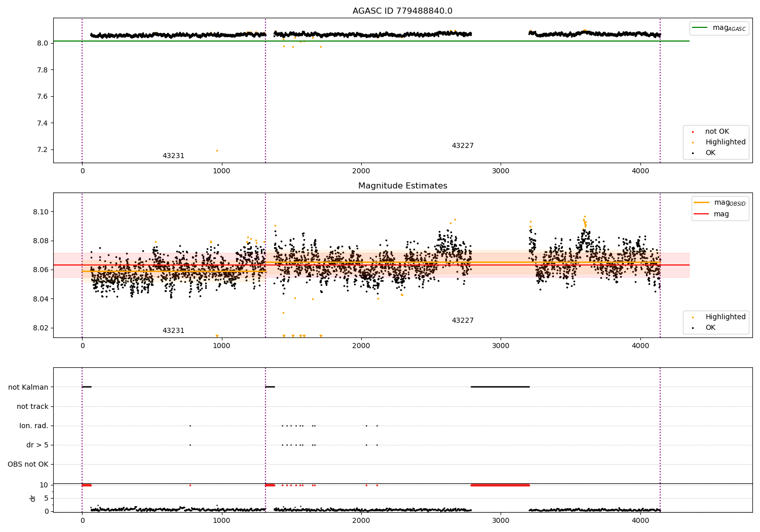This screenshot has width=760, height=532.
Task: Click the 43231 label in the Magnitude Estimates plot
Action: [173, 331]
